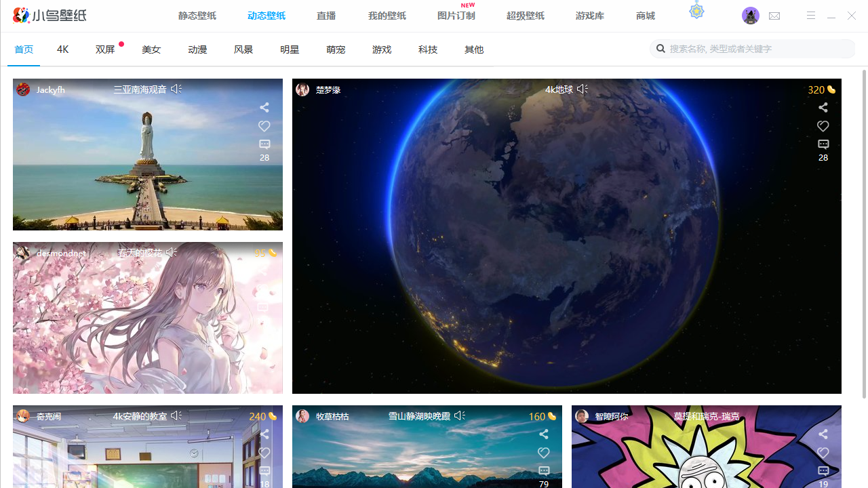Switch to the 动态壁纸 tab

[266, 15]
